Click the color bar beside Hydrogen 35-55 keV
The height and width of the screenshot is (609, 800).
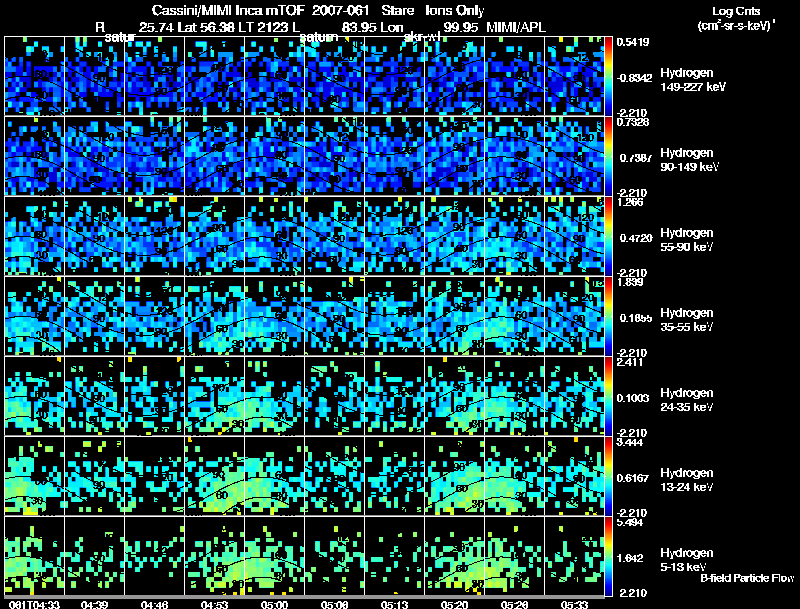click(608, 316)
